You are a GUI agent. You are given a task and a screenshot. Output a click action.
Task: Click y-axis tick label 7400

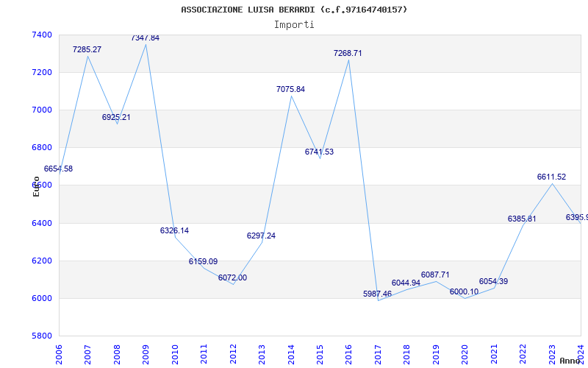[42, 35]
